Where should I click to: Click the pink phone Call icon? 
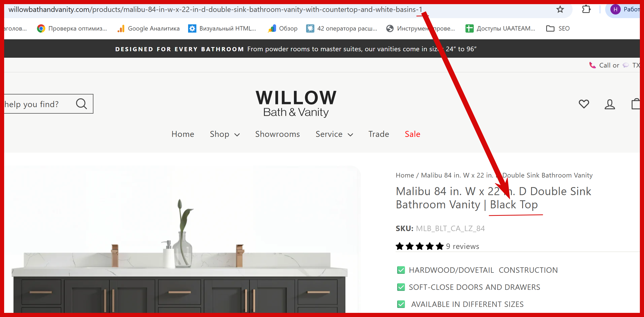(592, 65)
